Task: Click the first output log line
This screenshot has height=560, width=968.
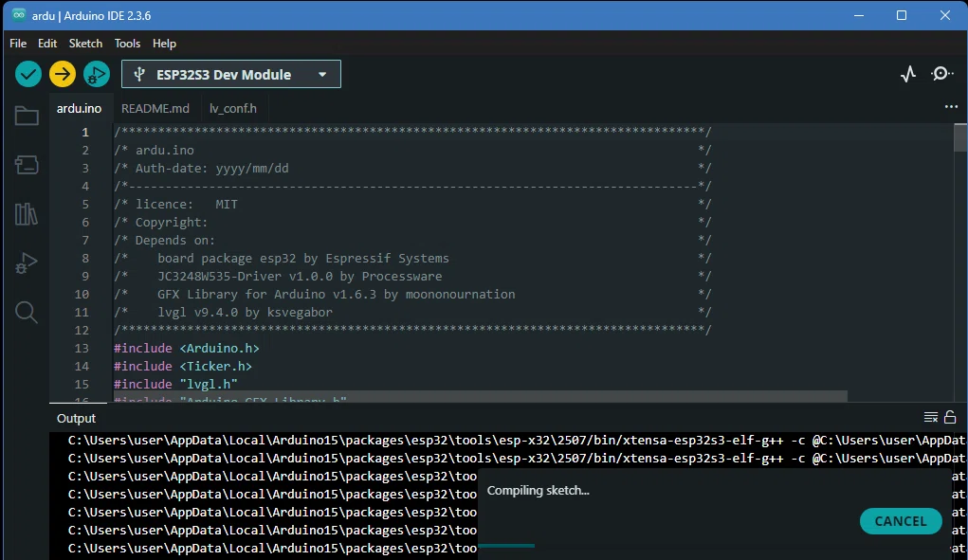Action: point(516,441)
